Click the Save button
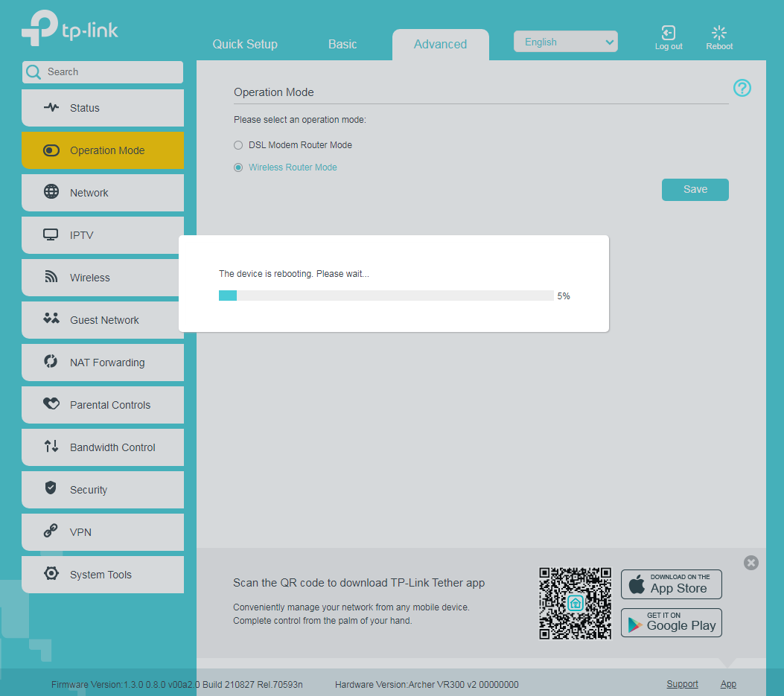 coord(695,190)
